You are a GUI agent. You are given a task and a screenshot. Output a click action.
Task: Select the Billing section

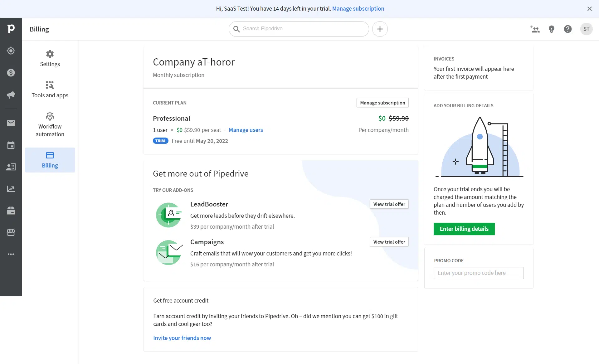pos(50,160)
